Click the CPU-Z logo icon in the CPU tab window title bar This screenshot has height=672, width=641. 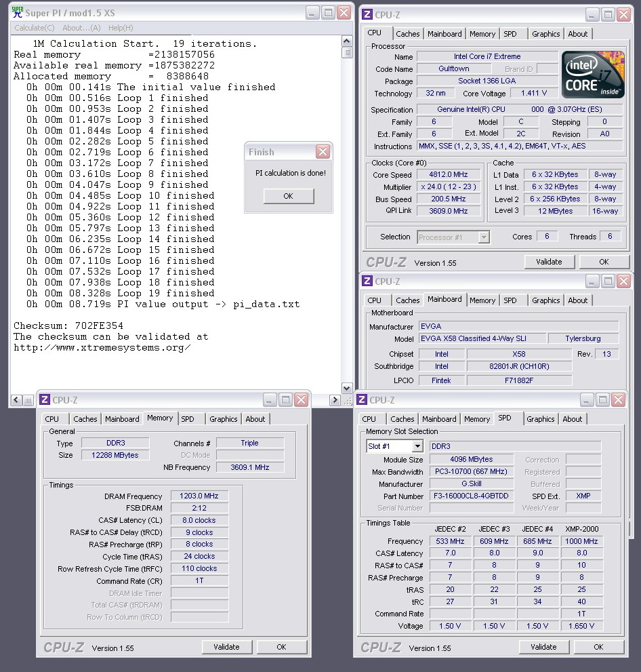coord(367,14)
